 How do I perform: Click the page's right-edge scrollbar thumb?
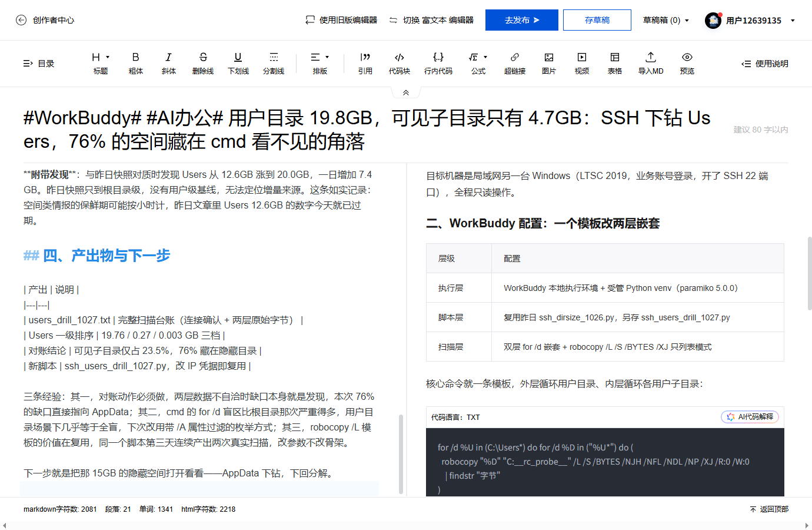[x=810, y=273]
